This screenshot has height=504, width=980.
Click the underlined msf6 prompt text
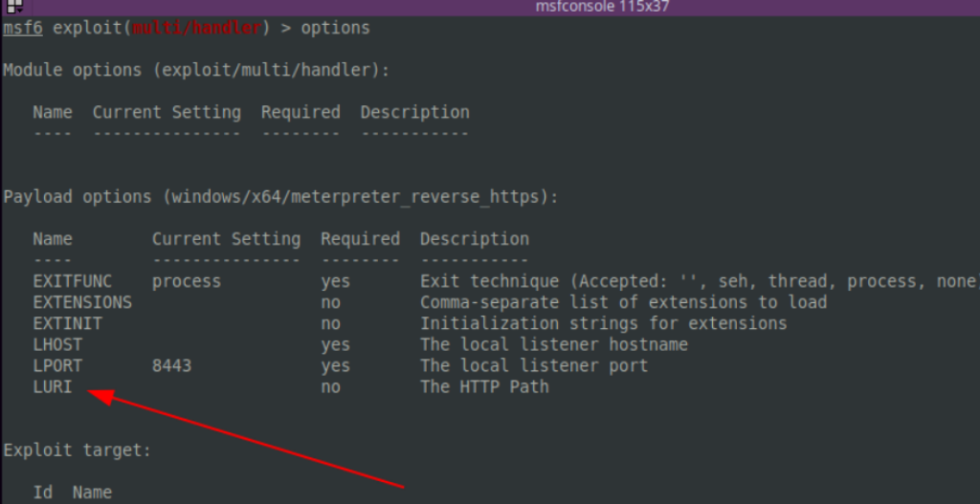22,28
